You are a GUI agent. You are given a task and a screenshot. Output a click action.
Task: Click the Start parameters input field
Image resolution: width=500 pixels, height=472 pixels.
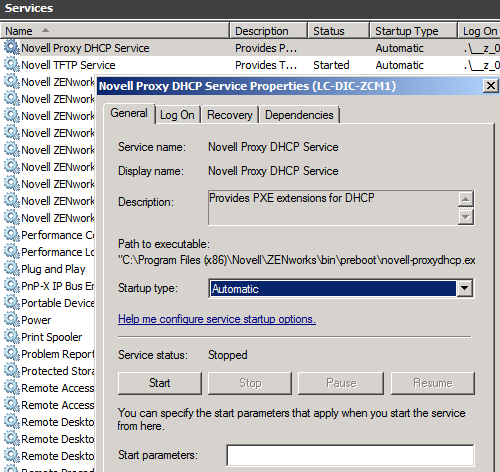(350, 455)
